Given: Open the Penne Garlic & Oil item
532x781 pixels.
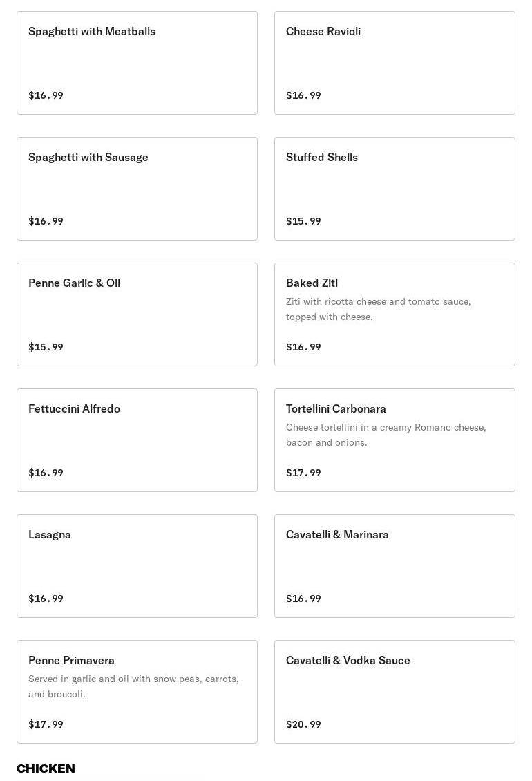Looking at the screenshot, I should 137,314.
